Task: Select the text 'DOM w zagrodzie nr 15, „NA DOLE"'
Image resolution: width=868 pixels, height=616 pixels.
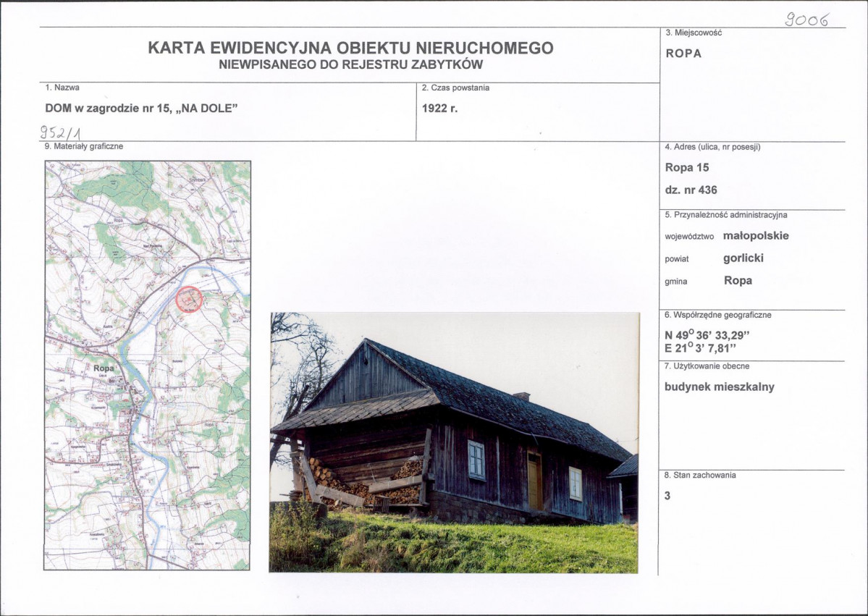Action: (141, 109)
